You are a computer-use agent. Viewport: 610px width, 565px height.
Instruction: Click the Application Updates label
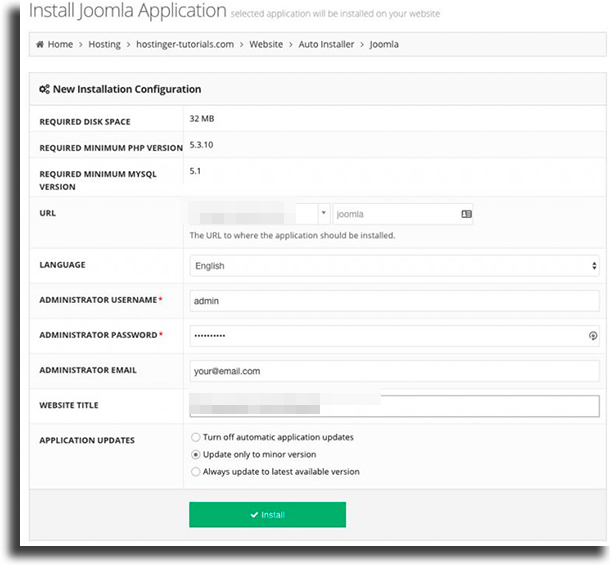(x=87, y=440)
